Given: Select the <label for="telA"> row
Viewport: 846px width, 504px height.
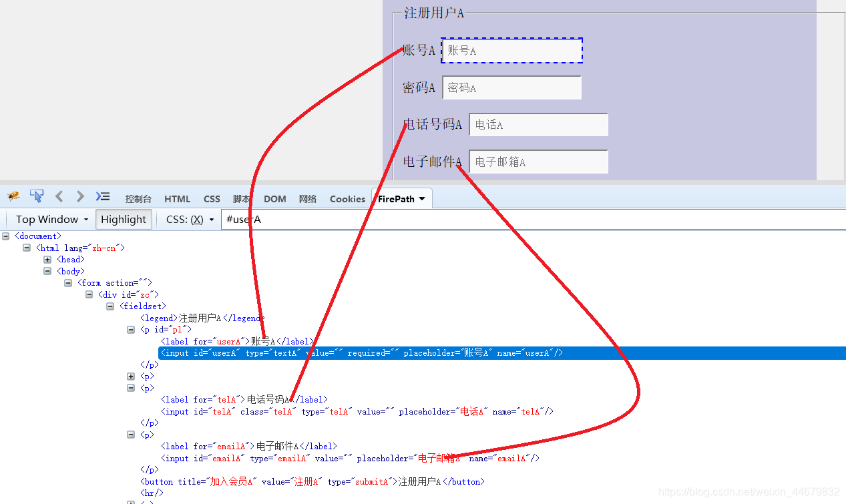Looking at the screenshot, I should (x=244, y=400).
